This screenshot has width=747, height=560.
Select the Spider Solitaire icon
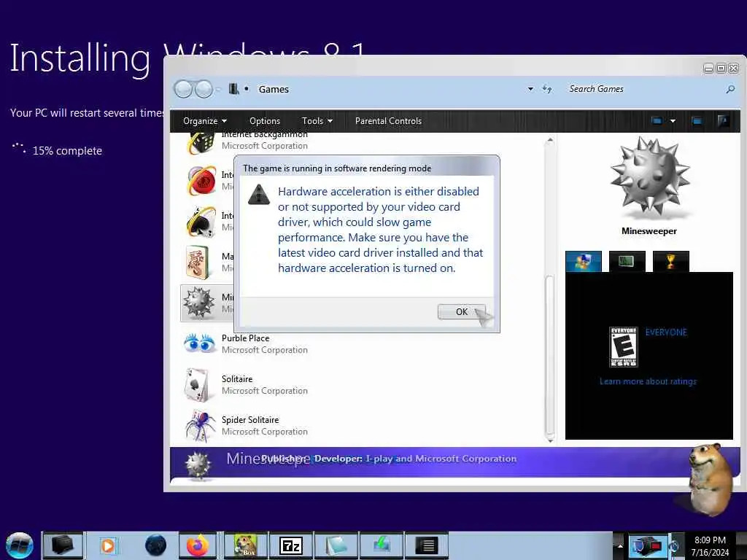(200, 425)
